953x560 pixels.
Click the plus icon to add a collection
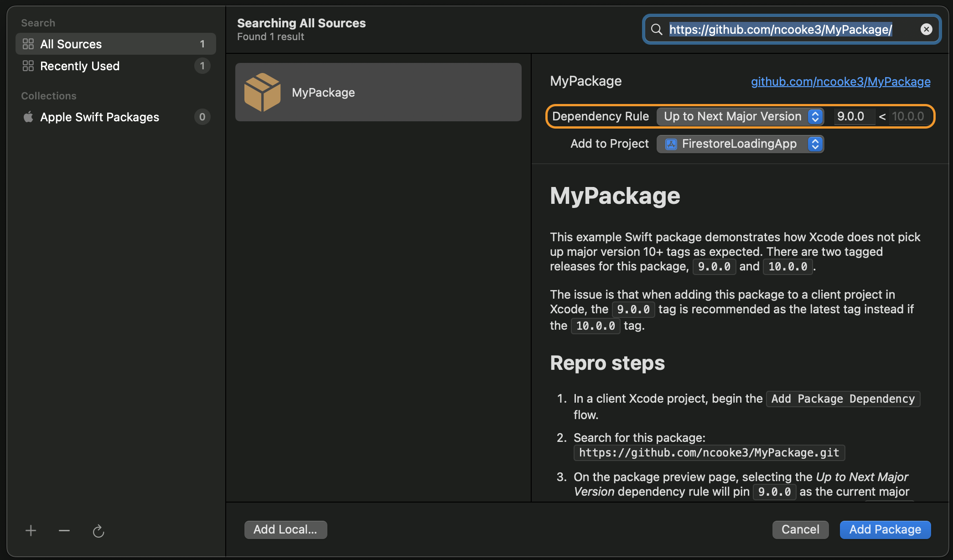[x=31, y=530]
